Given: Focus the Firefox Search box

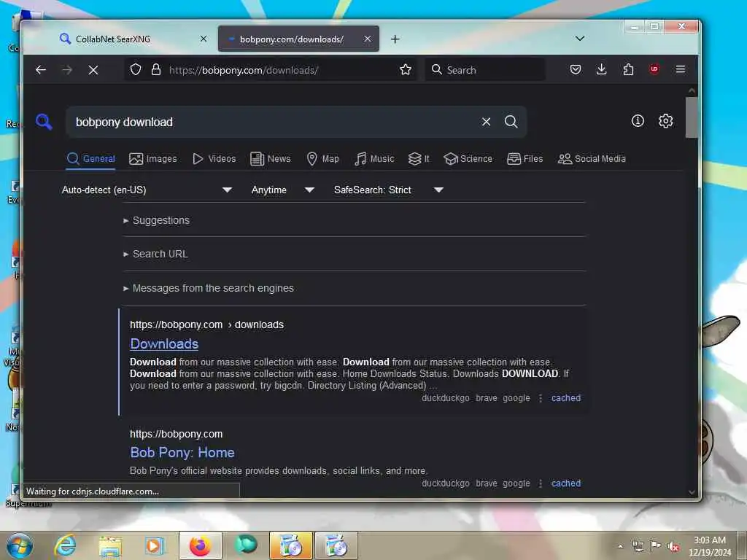Looking at the screenshot, I should 485,70.
